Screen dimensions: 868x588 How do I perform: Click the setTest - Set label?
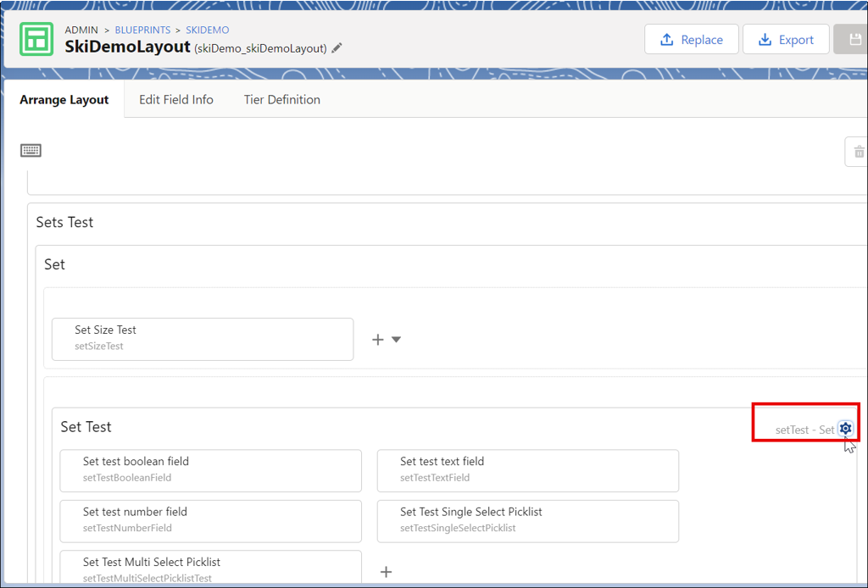click(x=804, y=430)
